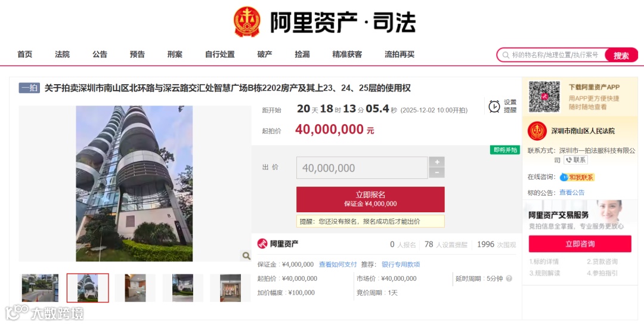
Task: Open the 查看如何支付 link
Action: coord(338,265)
